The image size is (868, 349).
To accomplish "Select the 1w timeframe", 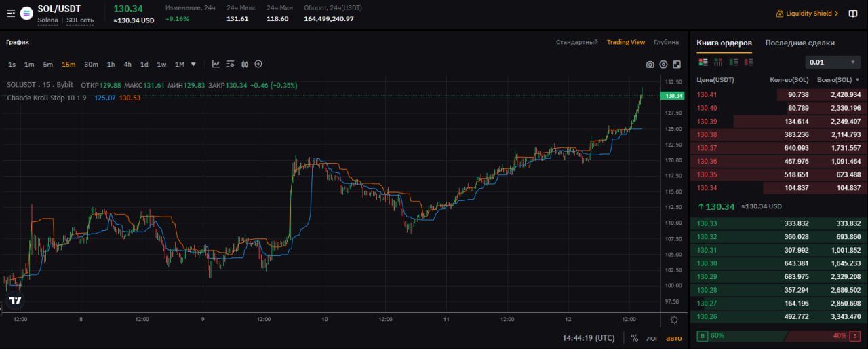I will (161, 65).
